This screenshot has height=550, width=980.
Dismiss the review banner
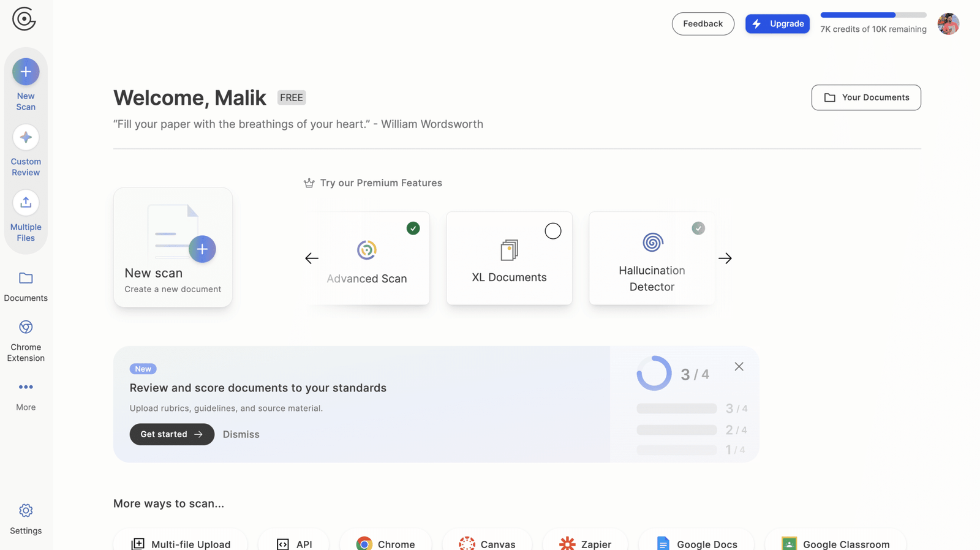(241, 434)
